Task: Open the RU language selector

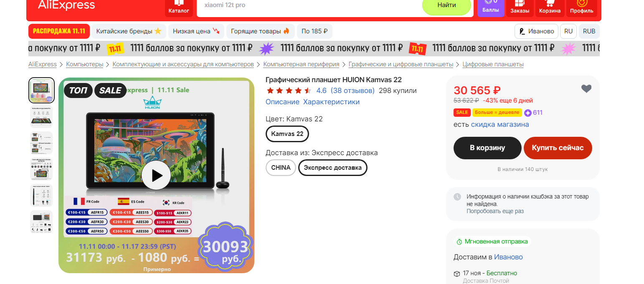Action: [568, 31]
